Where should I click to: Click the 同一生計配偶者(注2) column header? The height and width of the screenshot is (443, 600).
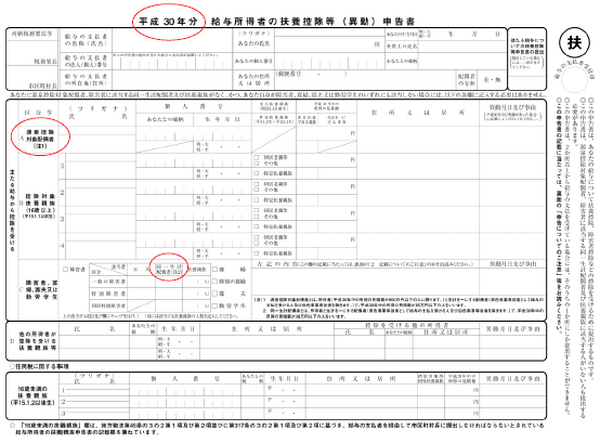click(x=169, y=269)
